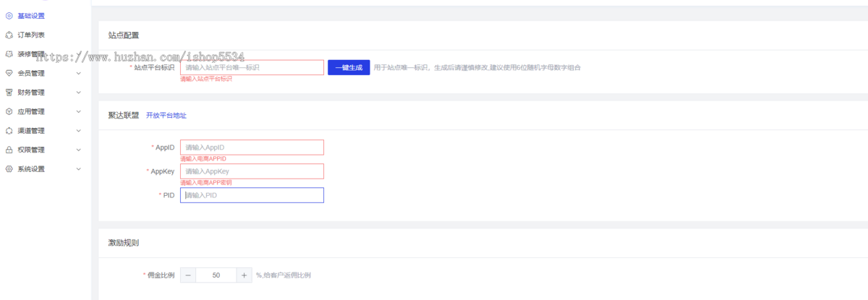Focus the AppID input field

tap(252, 147)
